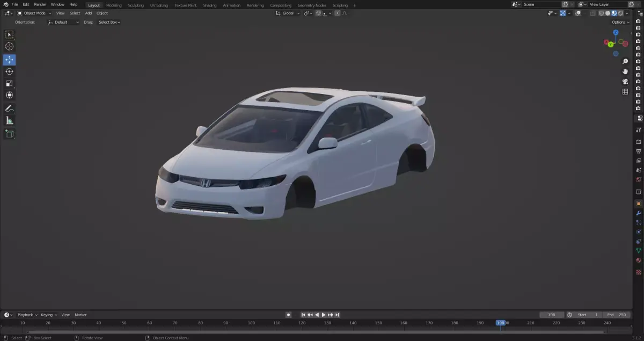Image resolution: width=644 pixels, height=341 pixels.
Task: Open the World properties tab icon
Action: (x=639, y=180)
